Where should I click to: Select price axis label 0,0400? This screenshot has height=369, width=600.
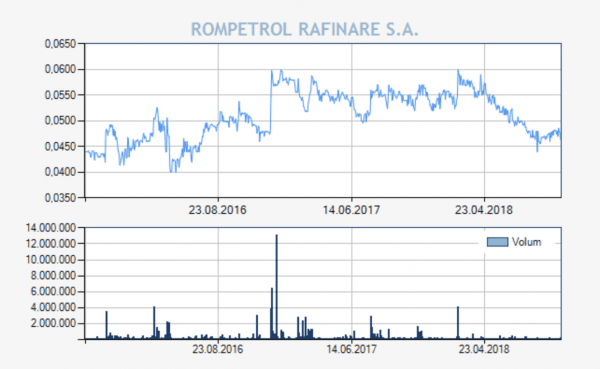60,172
